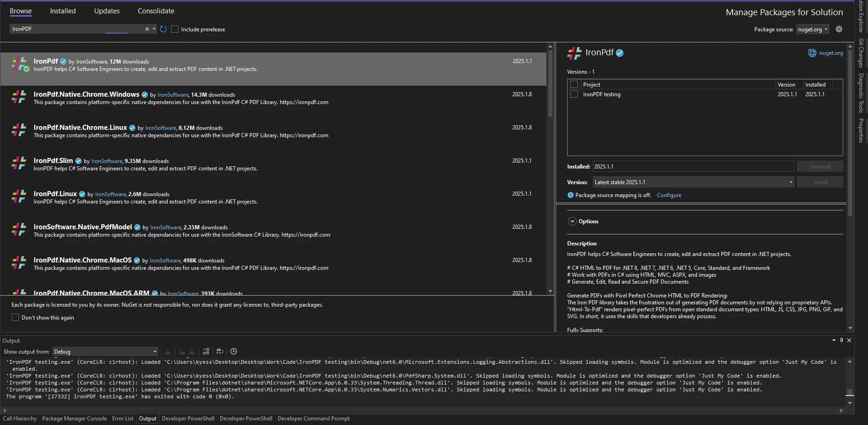
Task: Open the Package Manager Console tab
Action: pyautogui.click(x=75, y=419)
